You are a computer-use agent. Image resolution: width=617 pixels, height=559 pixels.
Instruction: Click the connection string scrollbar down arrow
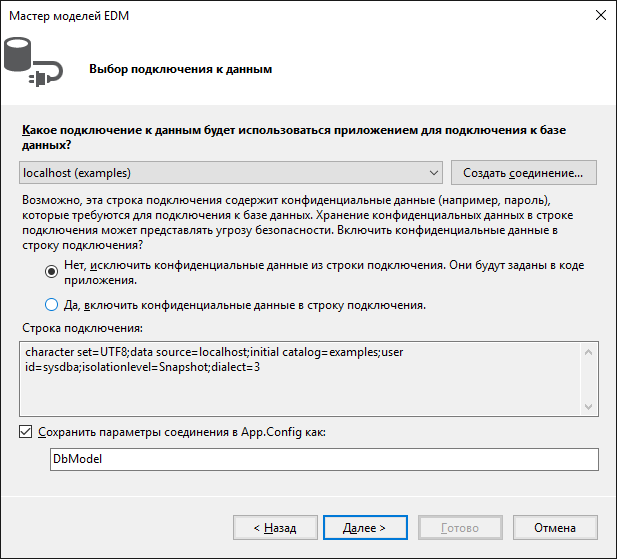point(590,407)
